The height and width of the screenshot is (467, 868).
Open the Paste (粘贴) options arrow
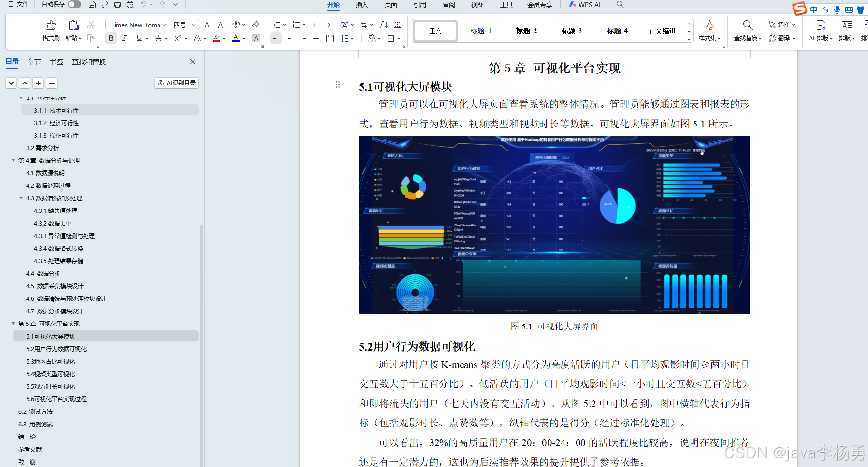[80, 38]
